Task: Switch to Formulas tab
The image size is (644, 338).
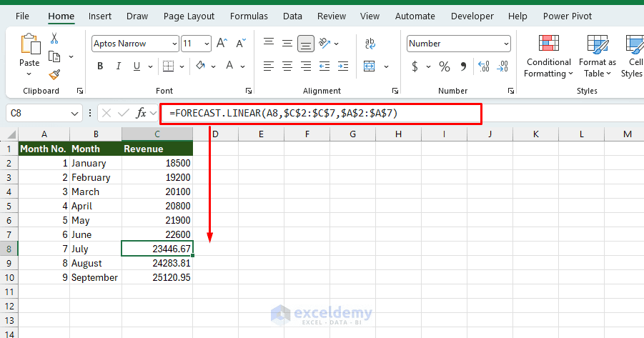Action: point(249,16)
